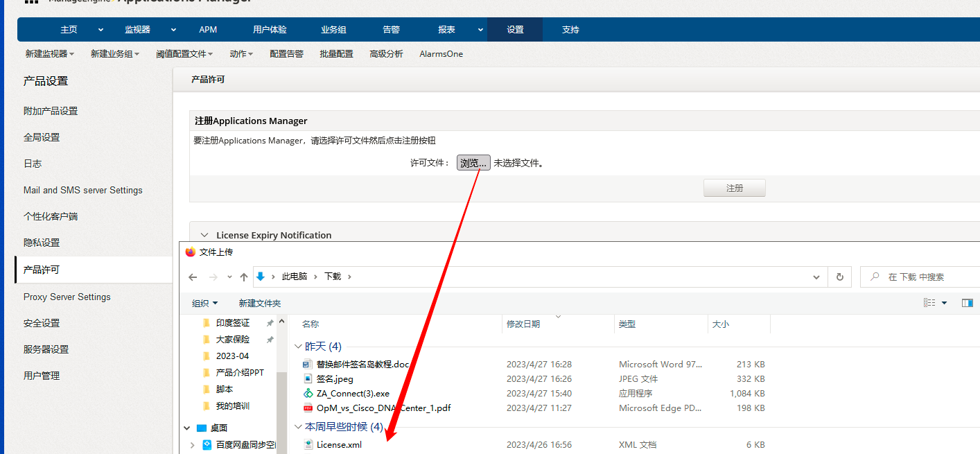Click the 大家保险 folder icon
Image resolution: width=980 pixels, height=454 pixels.
click(x=206, y=340)
